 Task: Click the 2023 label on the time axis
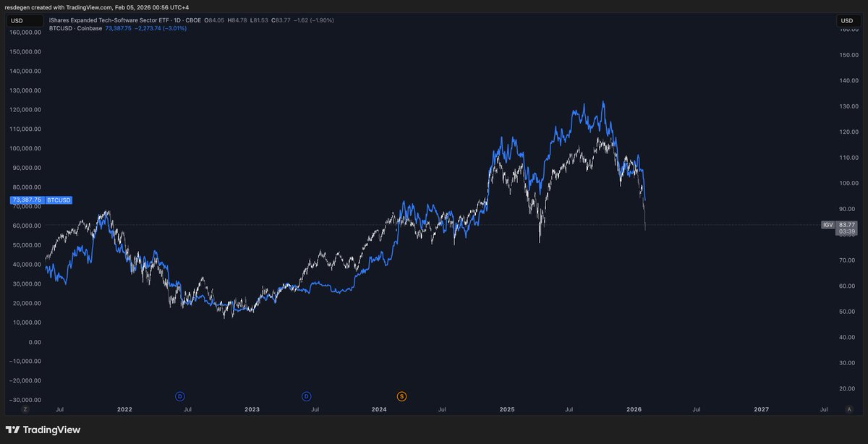pos(252,409)
